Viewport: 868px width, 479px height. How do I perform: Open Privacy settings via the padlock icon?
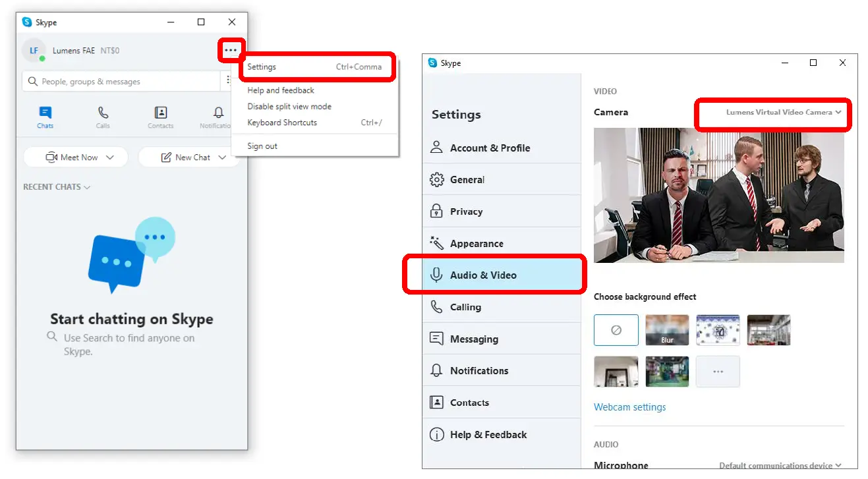(x=436, y=211)
